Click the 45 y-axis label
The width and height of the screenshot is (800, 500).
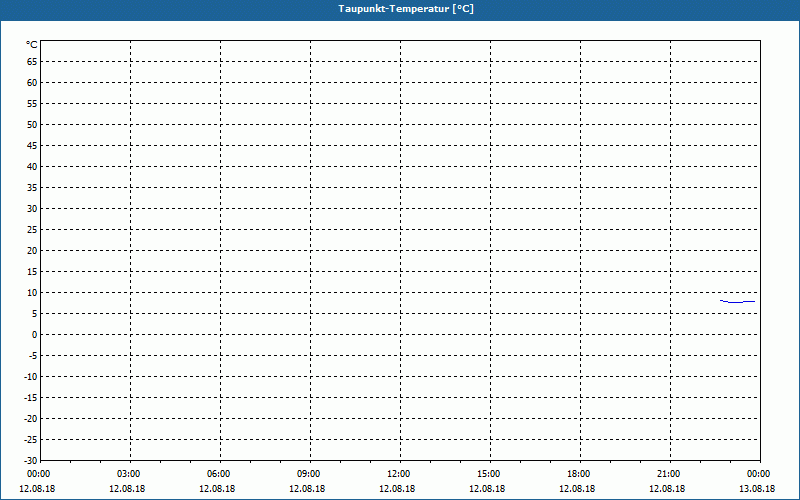(x=32, y=146)
